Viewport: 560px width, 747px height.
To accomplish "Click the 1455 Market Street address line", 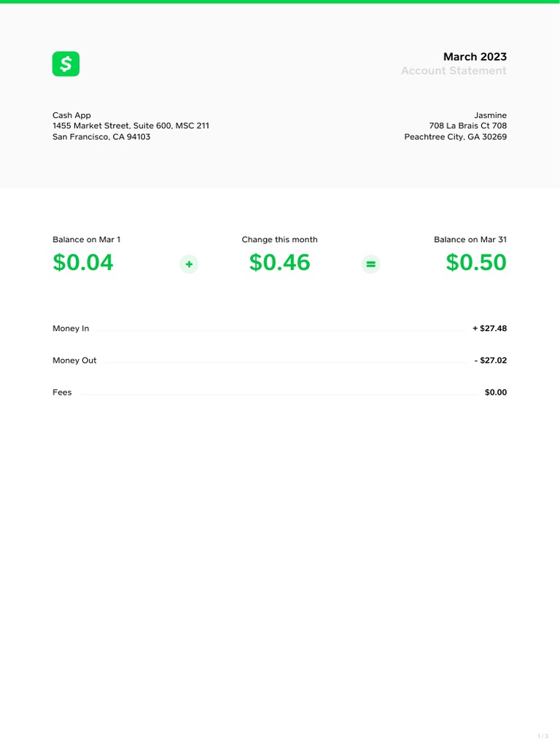I will coord(131,126).
